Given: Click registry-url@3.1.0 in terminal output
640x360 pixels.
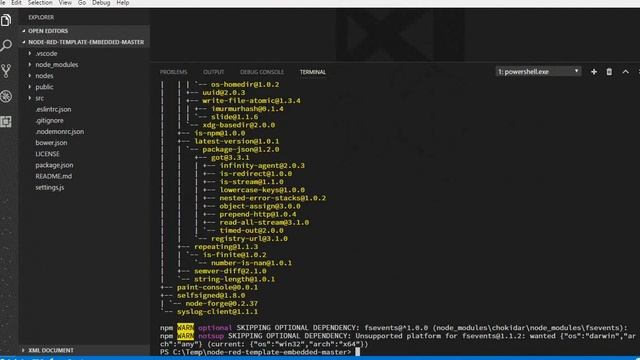Looking at the screenshot, I should click(249, 239).
